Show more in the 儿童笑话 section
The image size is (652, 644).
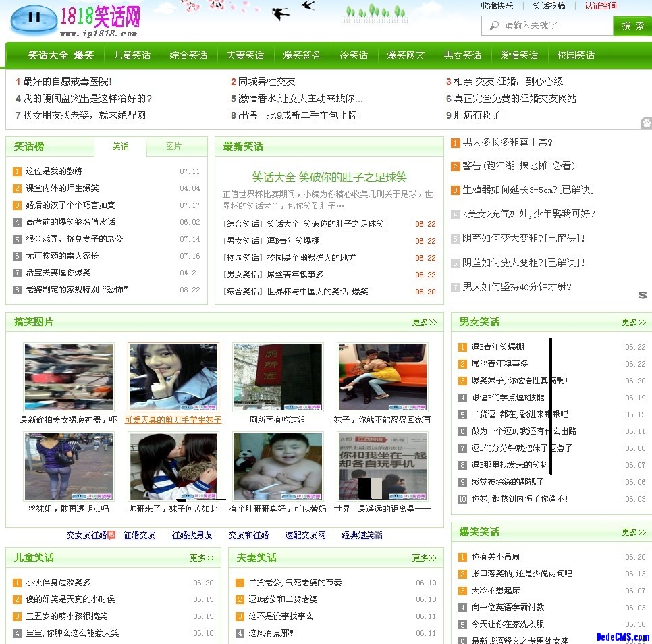coord(201,558)
